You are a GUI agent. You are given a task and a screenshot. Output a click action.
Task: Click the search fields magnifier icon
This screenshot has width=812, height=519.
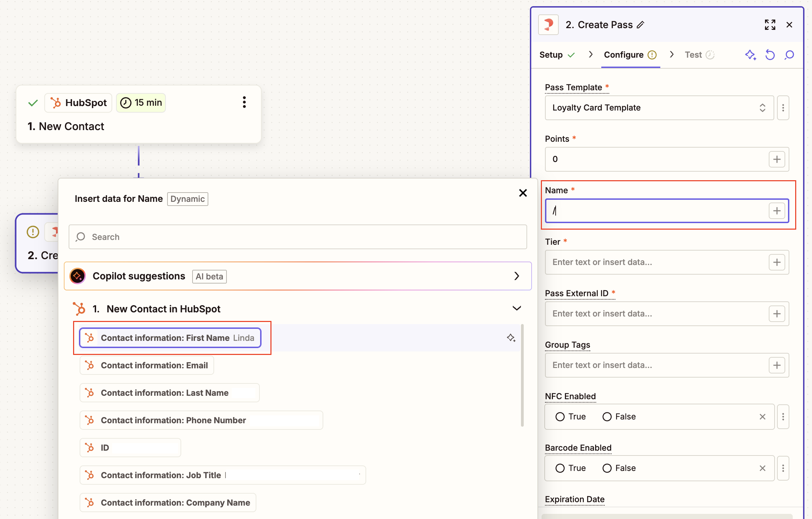pyautogui.click(x=789, y=55)
